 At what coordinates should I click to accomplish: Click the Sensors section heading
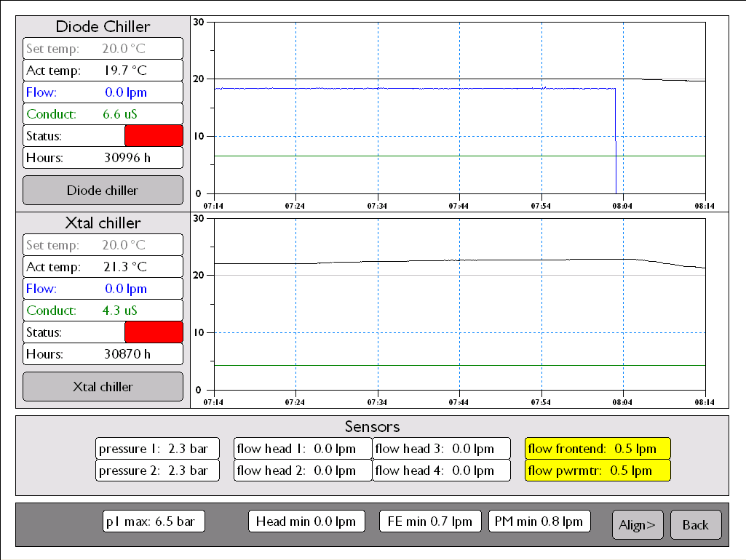(372, 426)
